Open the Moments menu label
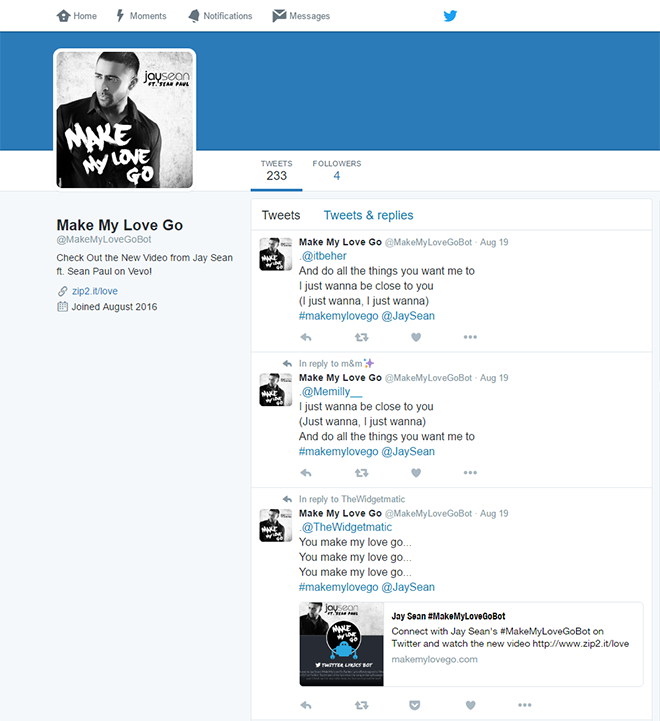Image resolution: width=660 pixels, height=721 pixels. coord(148,16)
